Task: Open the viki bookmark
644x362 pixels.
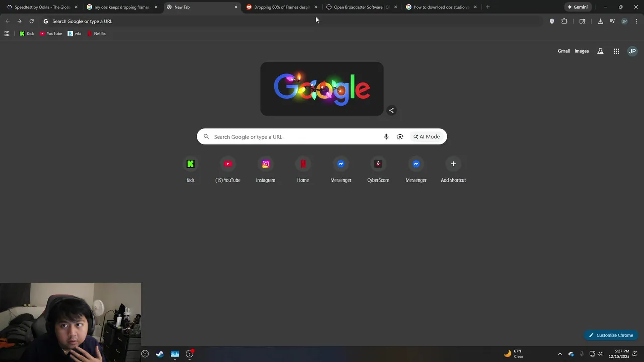Action: 74,34
